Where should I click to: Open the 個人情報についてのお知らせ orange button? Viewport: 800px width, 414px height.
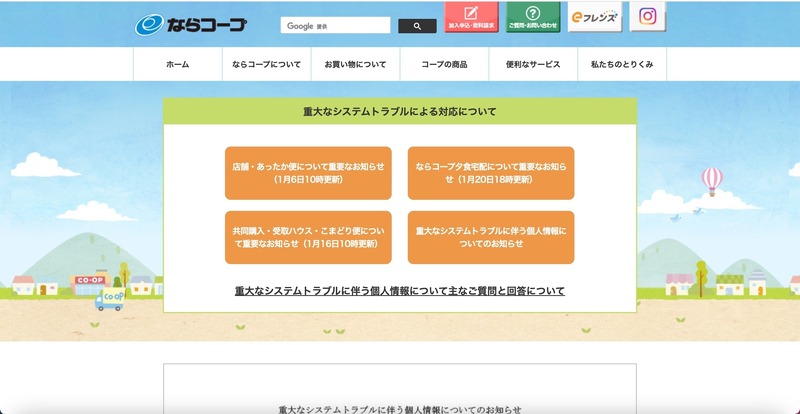491,237
